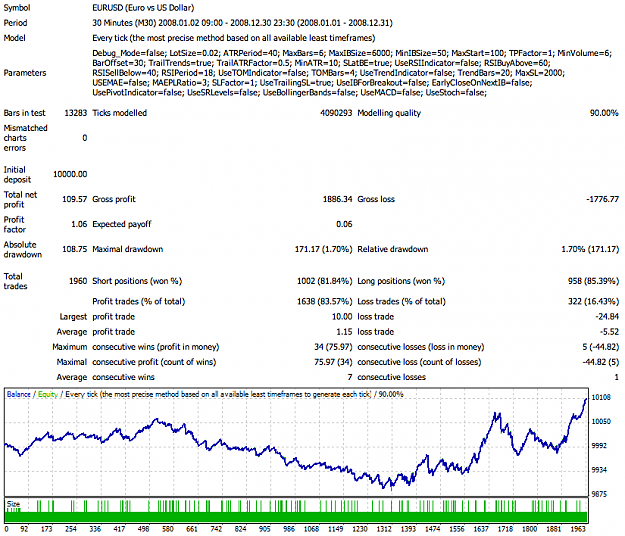Click the 1963 label on the trade-number axis
This screenshot has width=625, height=536.
click(x=578, y=529)
